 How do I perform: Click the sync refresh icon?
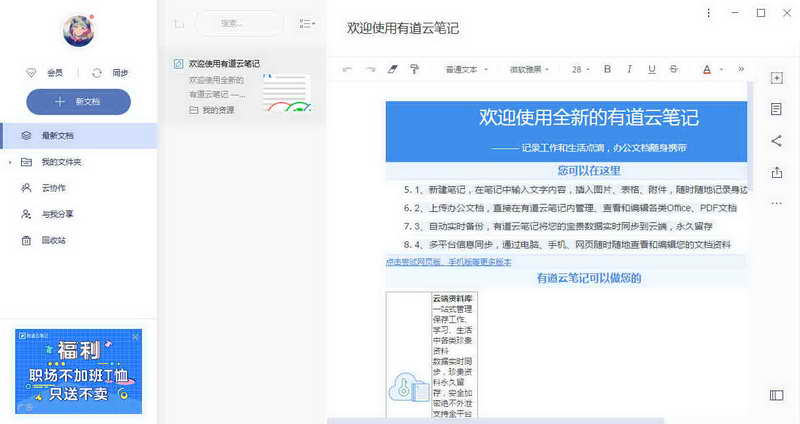(97, 73)
